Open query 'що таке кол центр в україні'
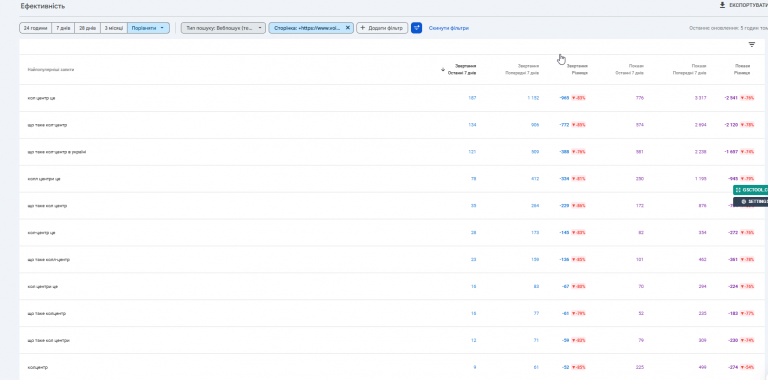 [x=391, y=152]
